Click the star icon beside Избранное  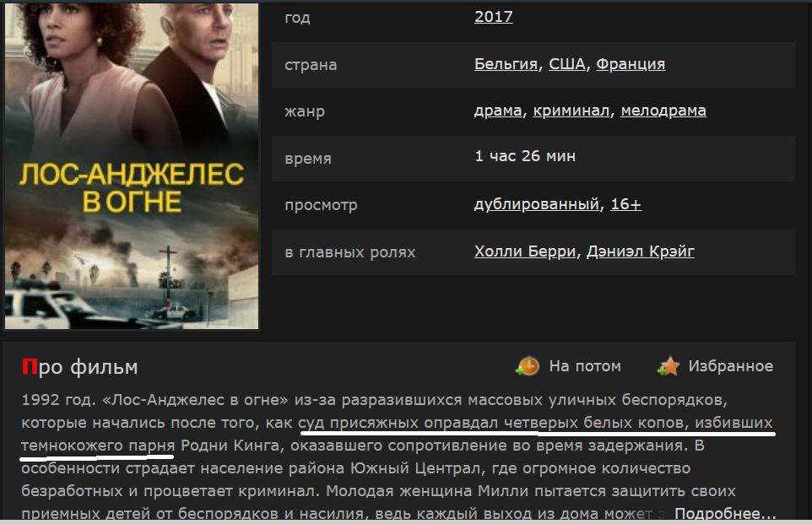tap(668, 366)
